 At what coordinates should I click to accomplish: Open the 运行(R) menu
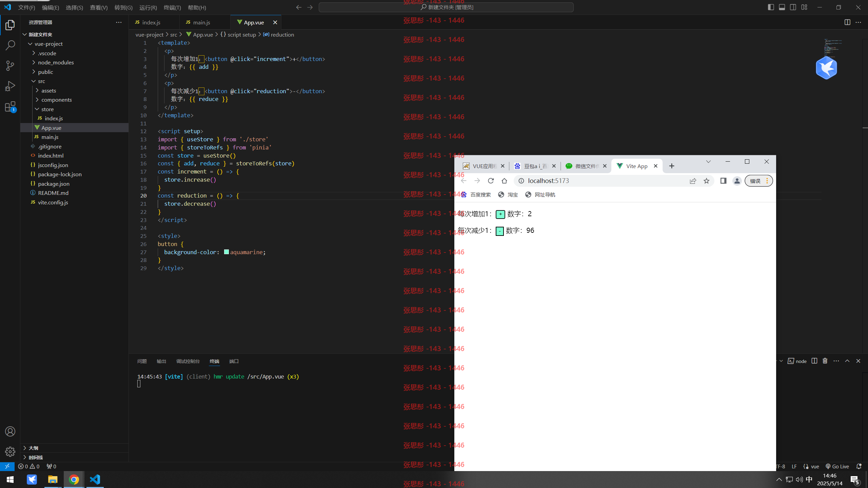148,7
